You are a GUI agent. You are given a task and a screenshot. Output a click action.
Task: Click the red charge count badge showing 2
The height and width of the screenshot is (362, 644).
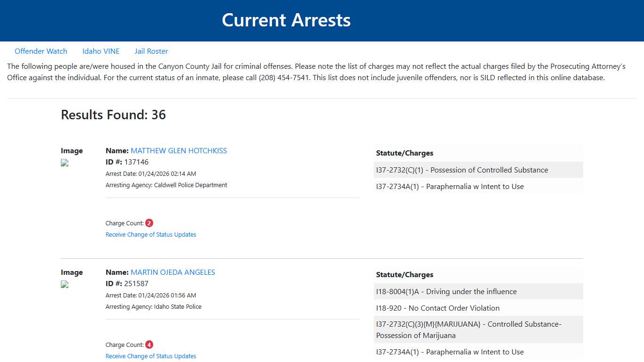pyautogui.click(x=149, y=222)
